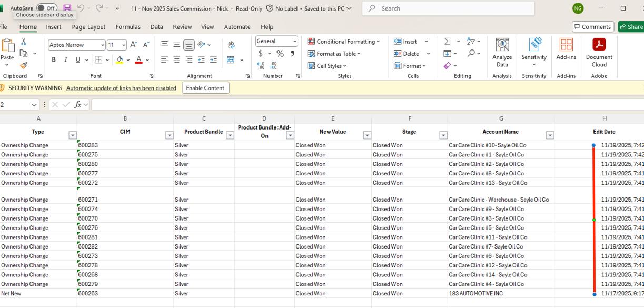Open the font name combo box
The width and height of the screenshot is (644, 308).
(x=76, y=45)
